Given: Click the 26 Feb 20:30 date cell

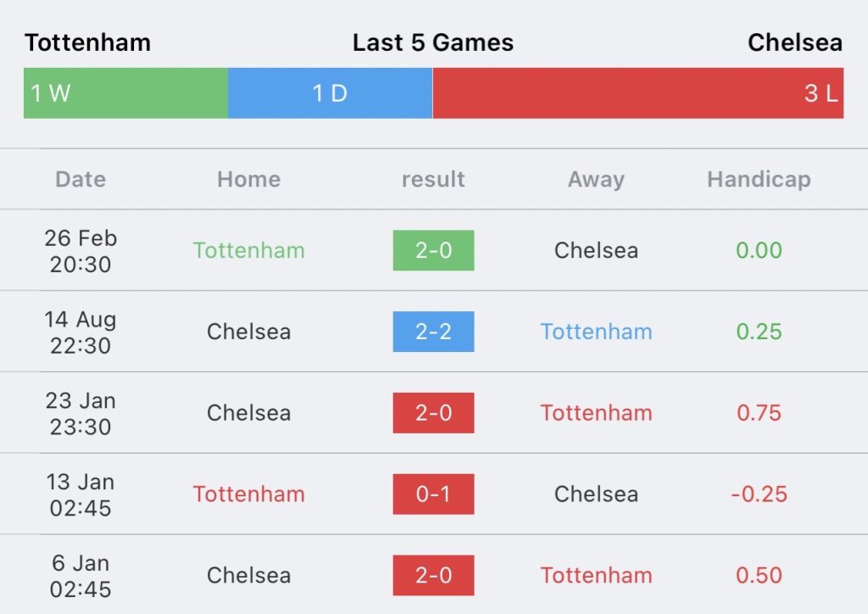Looking at the screenshot, I should coord(81,250).
